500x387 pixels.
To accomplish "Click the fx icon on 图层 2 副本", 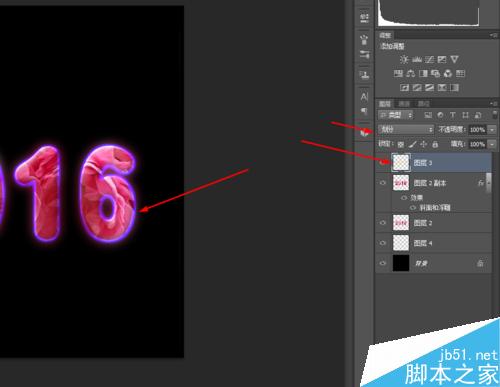I will point(481,183).
